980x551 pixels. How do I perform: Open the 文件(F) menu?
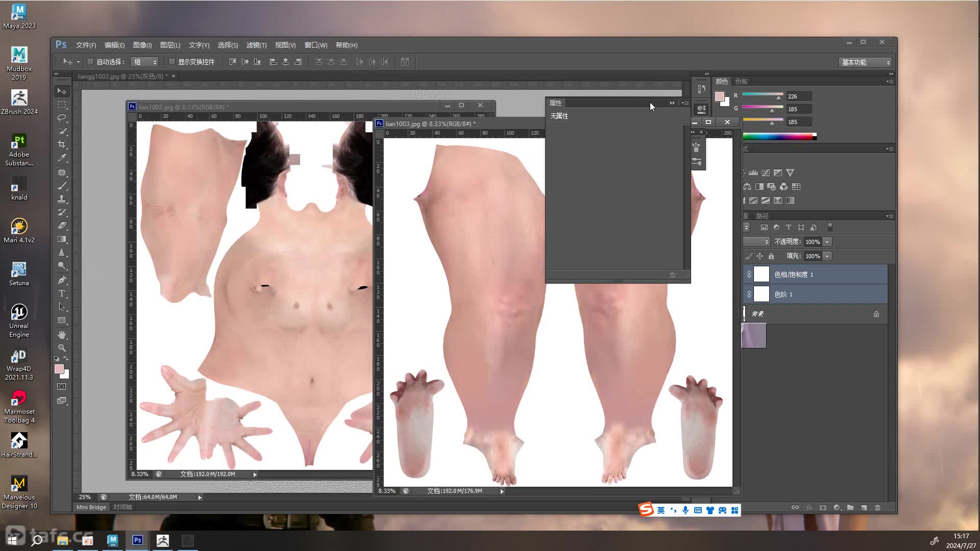tap(86, 45)
